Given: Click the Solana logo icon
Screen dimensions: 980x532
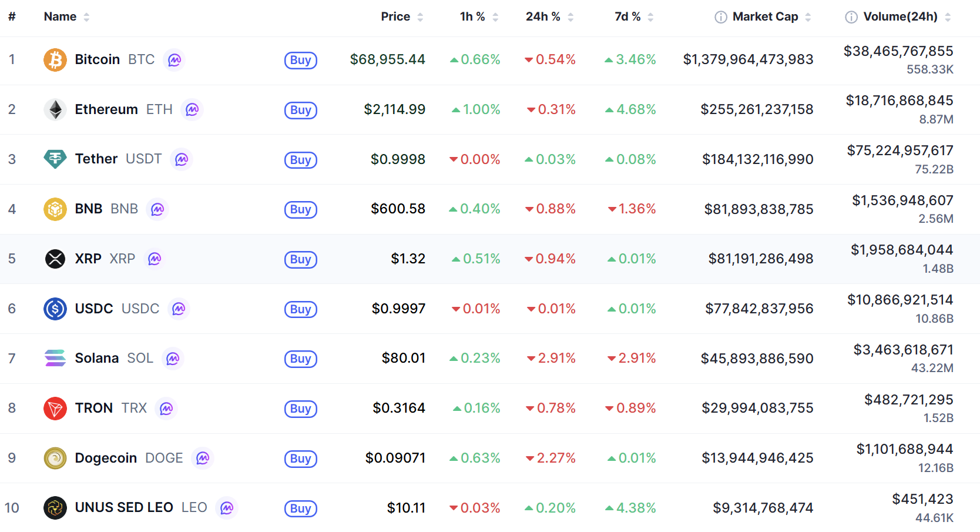Looking at the screenshot, I should pos(55,358).
